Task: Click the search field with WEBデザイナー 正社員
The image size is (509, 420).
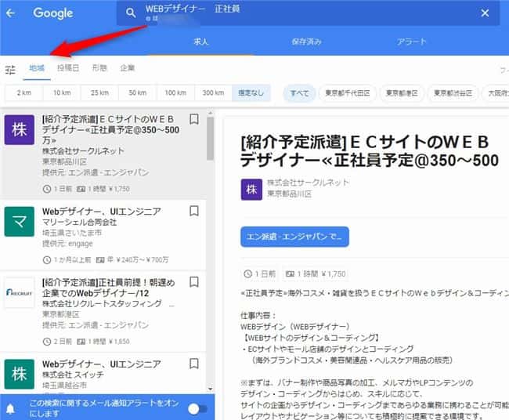Action: tap(305, 13)
